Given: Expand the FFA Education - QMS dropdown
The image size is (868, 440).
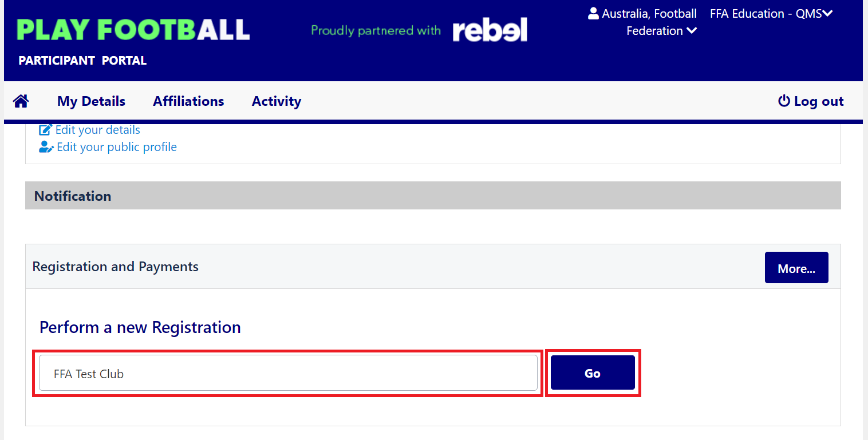Looking at the screenshot, I should pyautogui.click(x=771, y=13).
